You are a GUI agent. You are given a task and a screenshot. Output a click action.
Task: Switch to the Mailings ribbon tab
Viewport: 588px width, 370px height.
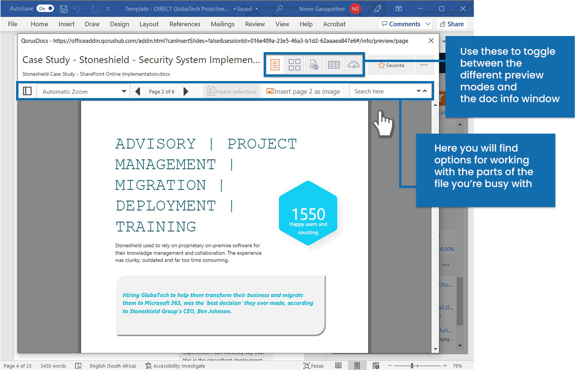click(223, 24)
